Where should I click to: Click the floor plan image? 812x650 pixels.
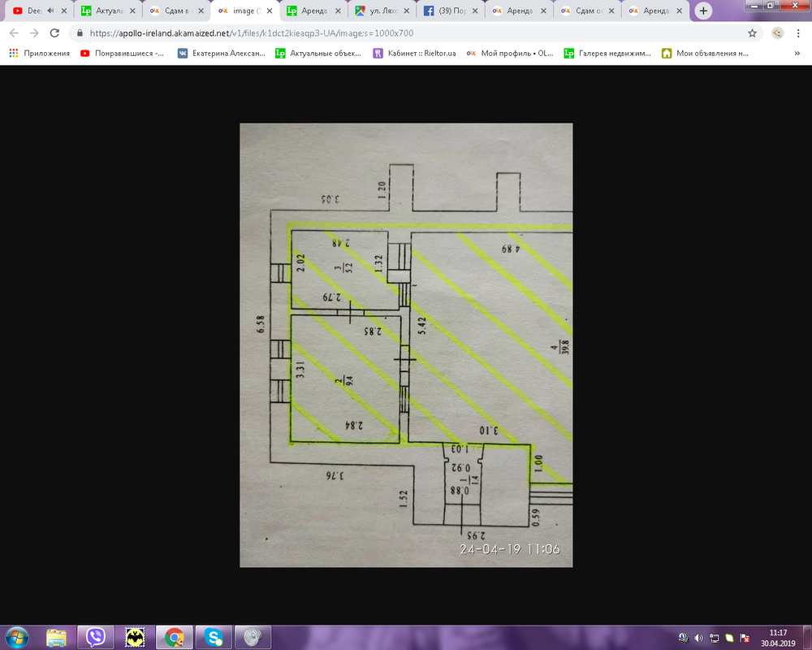406,344
